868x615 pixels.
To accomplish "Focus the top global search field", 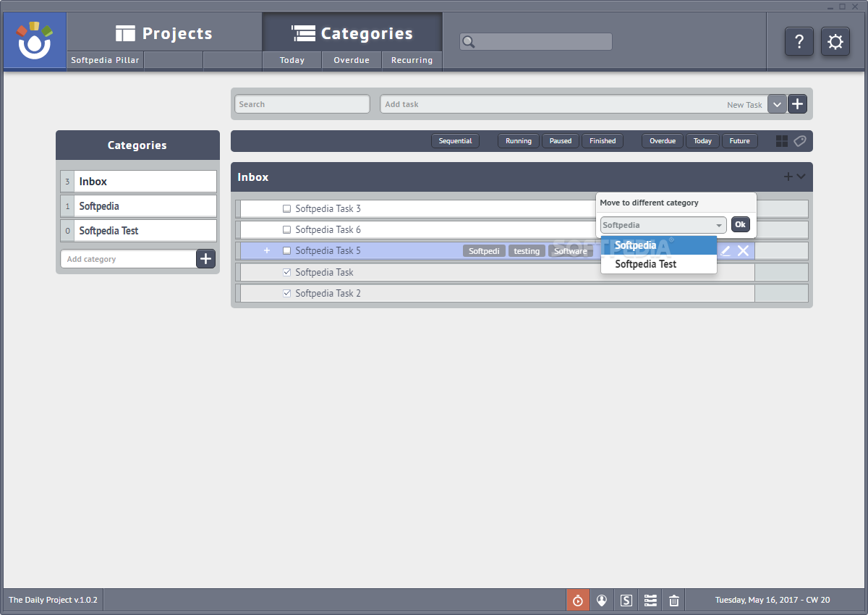I will (x=536, y=42).
